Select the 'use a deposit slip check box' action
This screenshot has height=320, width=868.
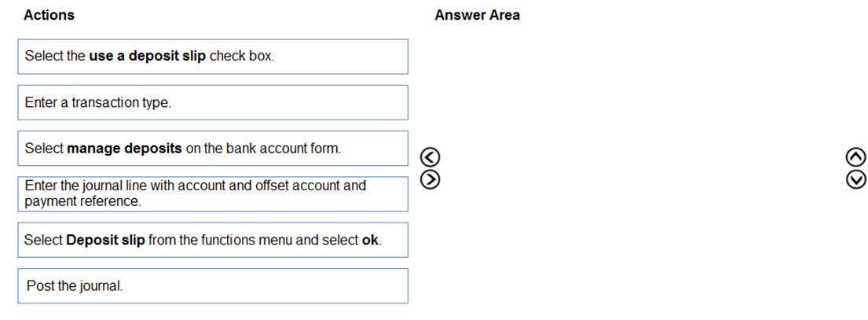(213, 57)
